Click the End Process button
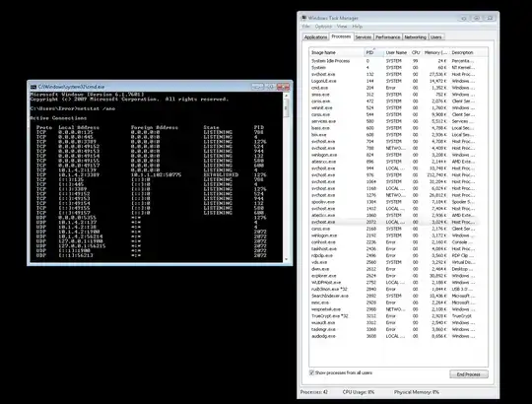532x404 pixels. tap(469, 374)
